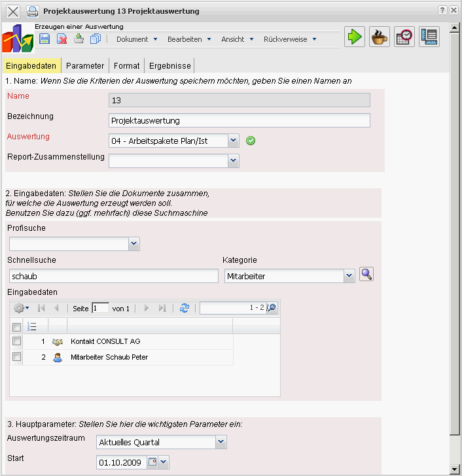Check the Kontakt CONSULT AG row checkbox

[x=17, y=341]
